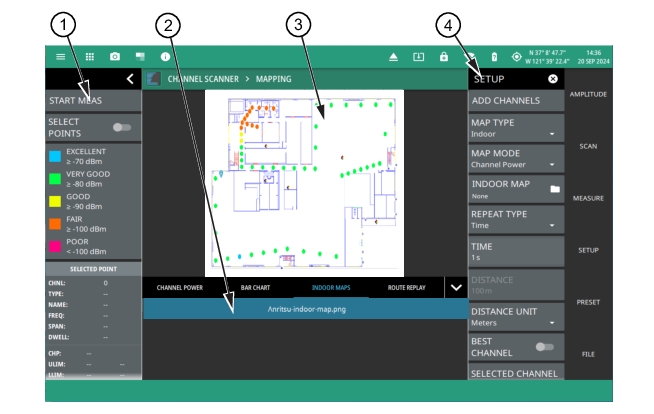Expand the tab bar chevron
Screen dimensions: 654x414
pos(456,287)
